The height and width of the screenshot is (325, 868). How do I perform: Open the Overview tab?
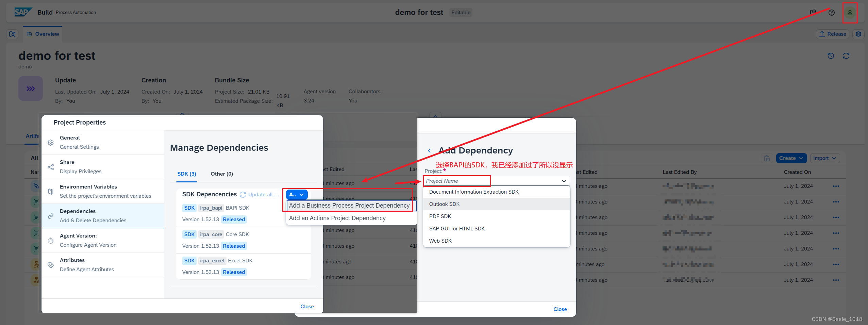tap(43, 34)
